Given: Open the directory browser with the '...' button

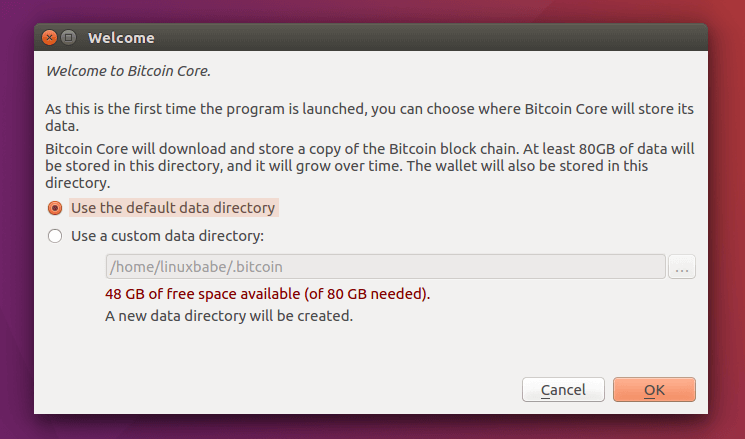Looking at the screenshot, I should click(682, 267).
